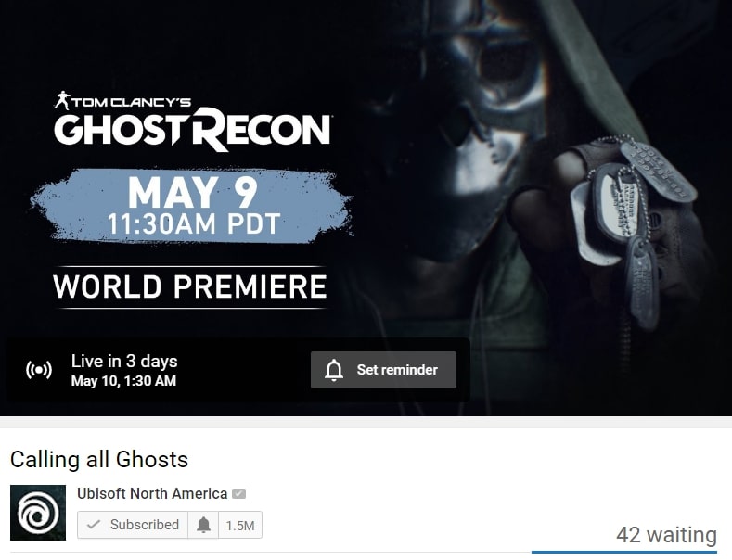Unsubscribe via the Subscribed button

point(133,525)
